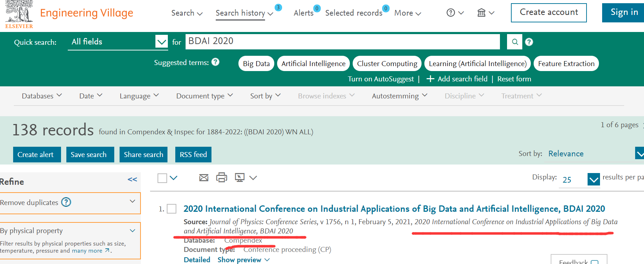644x264 pixels.
Task: Click the Sign in button
Action: click(x=623, y=13)
